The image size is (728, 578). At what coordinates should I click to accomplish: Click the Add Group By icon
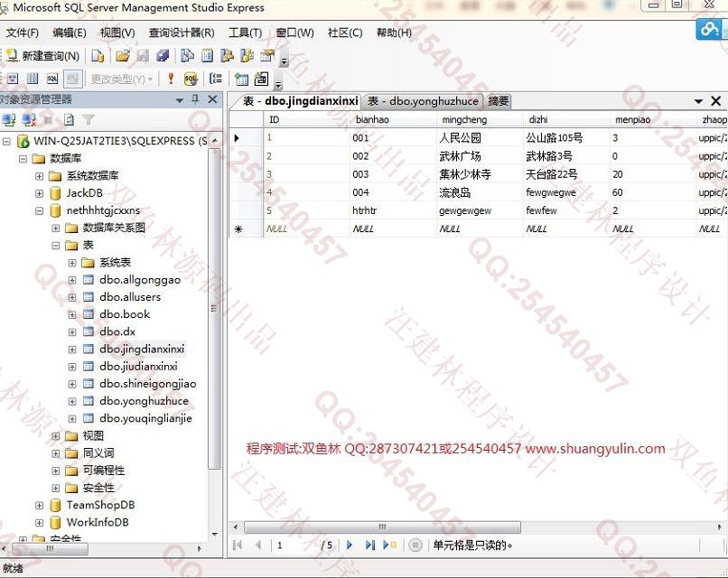216,79
